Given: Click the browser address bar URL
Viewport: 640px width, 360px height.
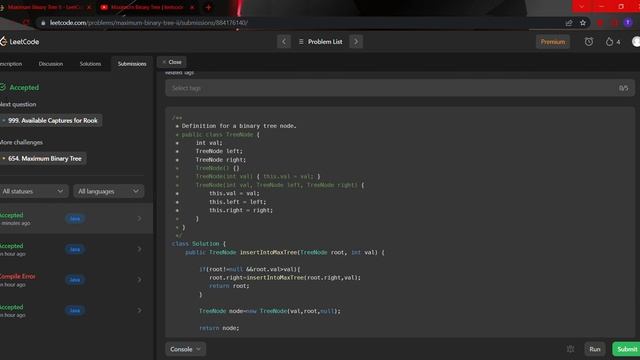Looking at the screenshot, I should [x=149, y=23].
